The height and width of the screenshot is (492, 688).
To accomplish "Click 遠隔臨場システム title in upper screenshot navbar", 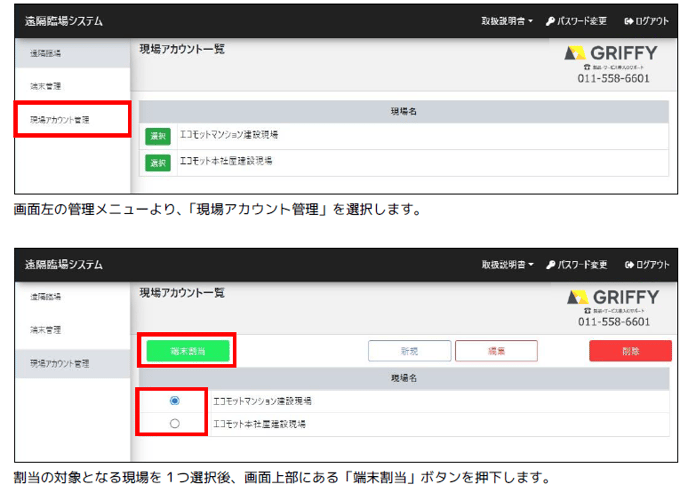I will coord(64,21).
